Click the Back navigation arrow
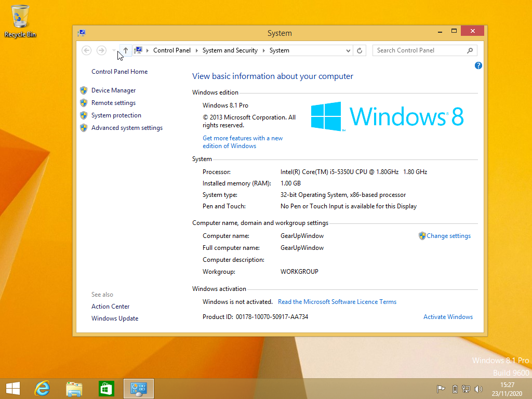This screenshot has width=532, height=399. [87, 50]
